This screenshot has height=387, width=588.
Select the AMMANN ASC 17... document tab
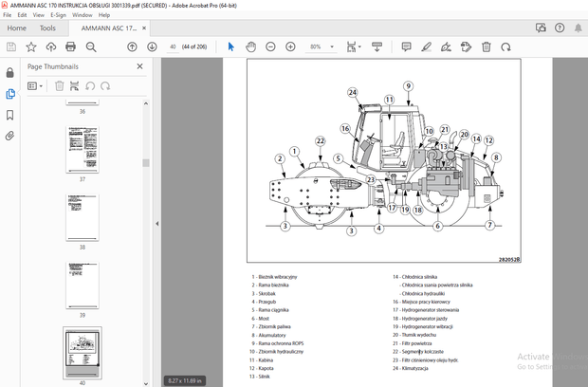(x=109, y=28)
